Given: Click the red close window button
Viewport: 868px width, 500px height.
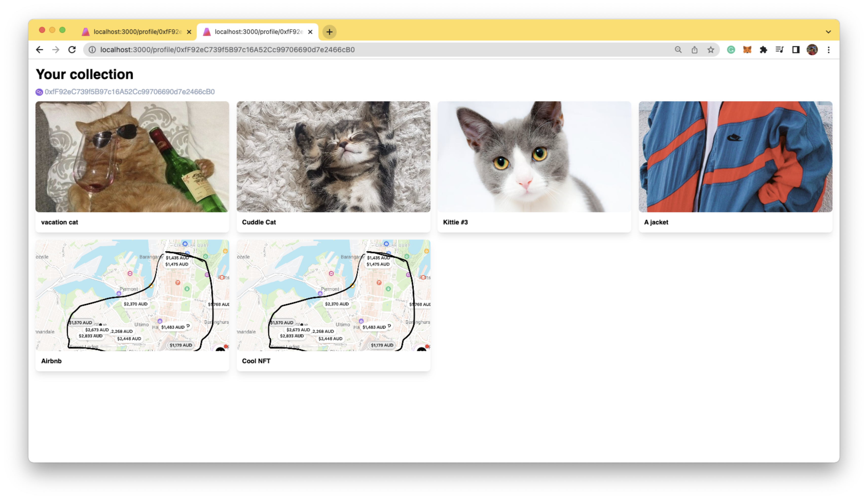Looking at the screenshot, I should [42, 30].
